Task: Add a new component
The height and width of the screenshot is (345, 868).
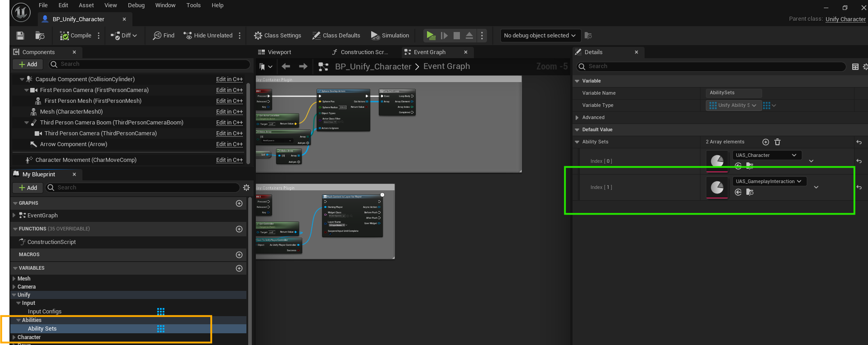Action: click(28, 64)
